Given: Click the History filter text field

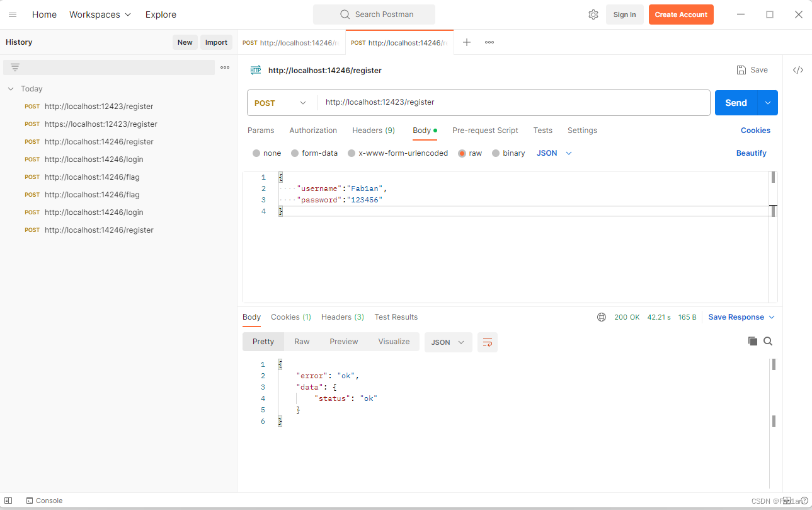Looking at the screenshot, I should tap(109, 67).
